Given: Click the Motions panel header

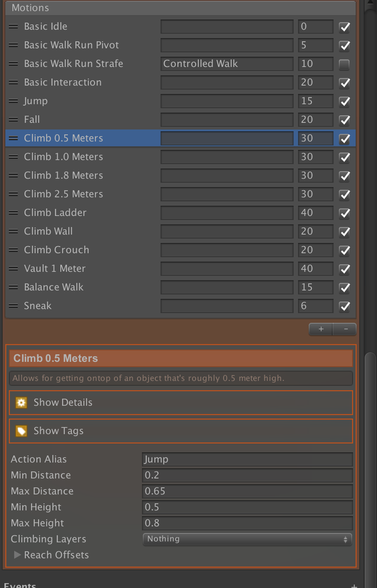Looking at the screenshot, I should [30, 8].
